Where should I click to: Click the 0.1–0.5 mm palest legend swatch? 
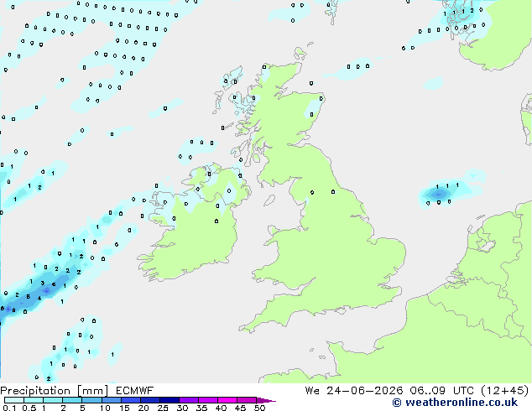[14, 400]
